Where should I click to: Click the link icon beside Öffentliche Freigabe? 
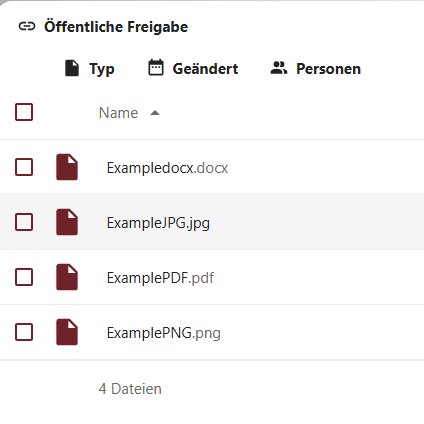[27, 26]
